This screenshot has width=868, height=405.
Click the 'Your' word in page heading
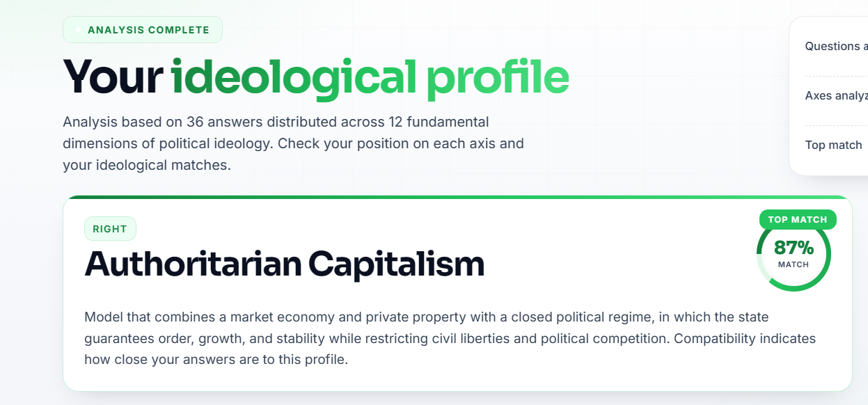click(x=113, y=77)
